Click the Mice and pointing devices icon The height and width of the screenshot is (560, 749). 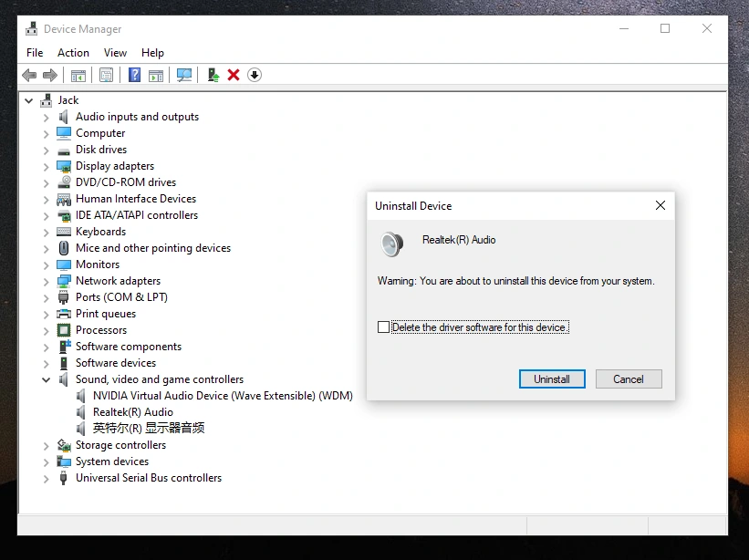pos(64,248)
